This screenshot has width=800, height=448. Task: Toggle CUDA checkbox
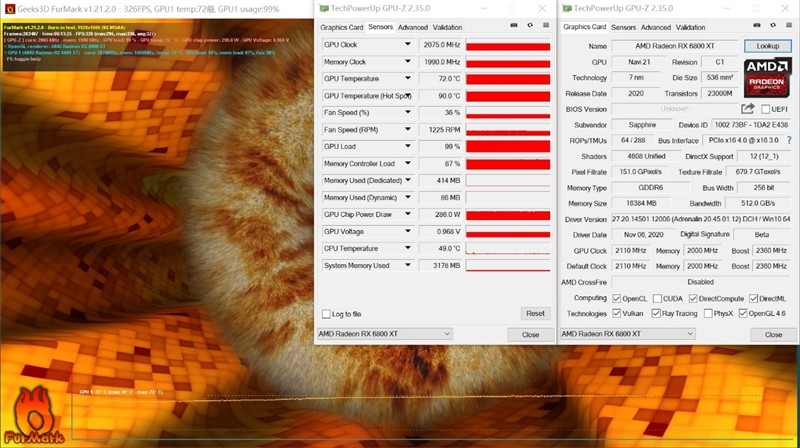[x=657, y=298]
